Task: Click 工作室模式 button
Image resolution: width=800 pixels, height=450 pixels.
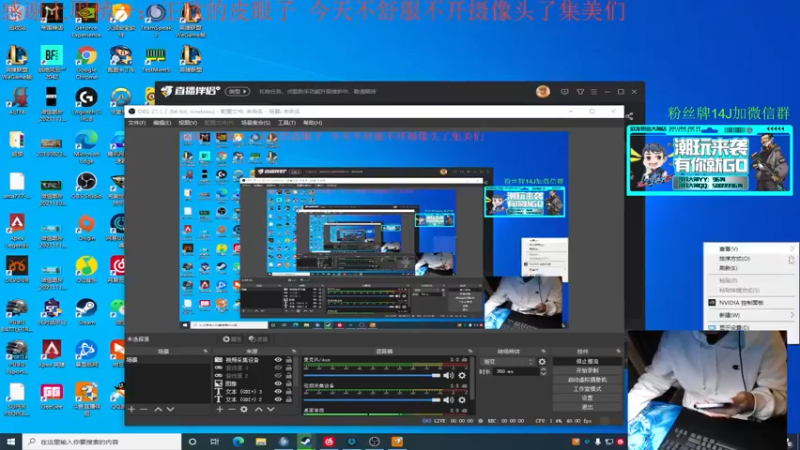Action: [587, 389]
